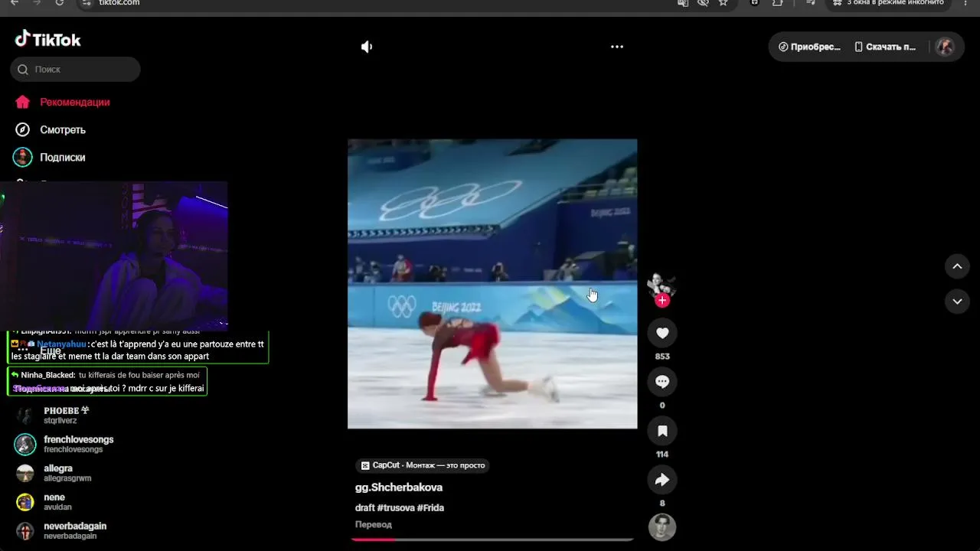
Task: Click the crossed-eye tracking protection icon
Action: (x=704, y=3)
